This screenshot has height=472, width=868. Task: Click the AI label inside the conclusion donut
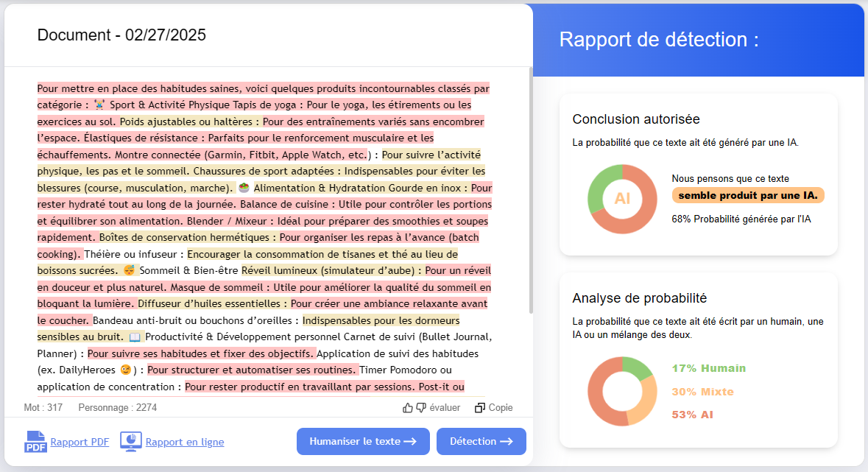coord(622,199)
